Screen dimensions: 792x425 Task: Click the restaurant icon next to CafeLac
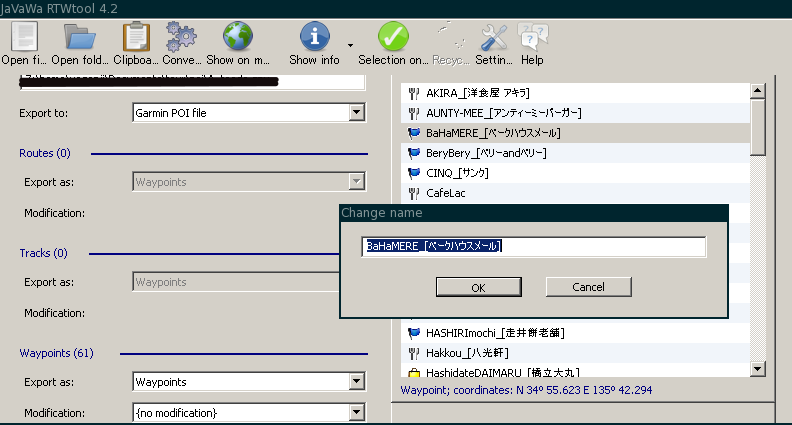[414, 193]
